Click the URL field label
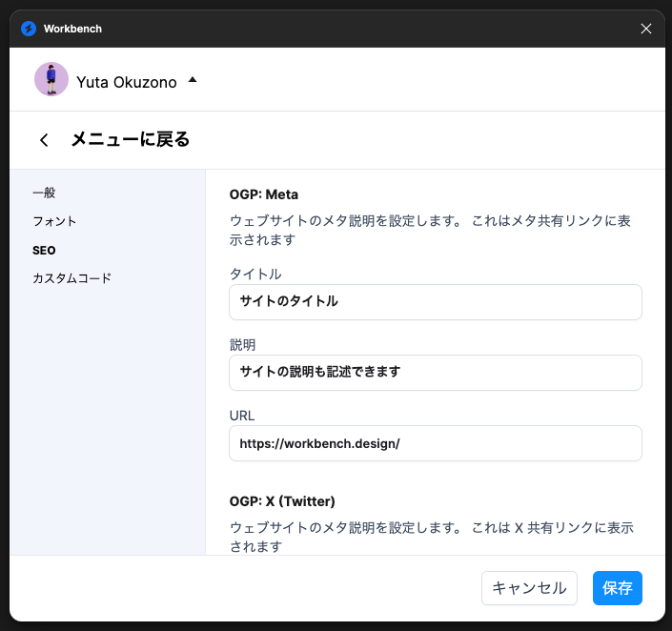This screenshot has width=672, height=631. (242, 416)
